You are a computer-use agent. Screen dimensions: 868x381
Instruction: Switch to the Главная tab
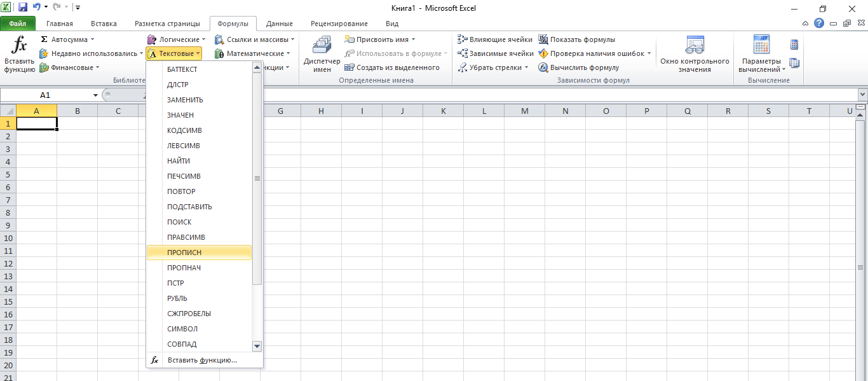point(60,24)
